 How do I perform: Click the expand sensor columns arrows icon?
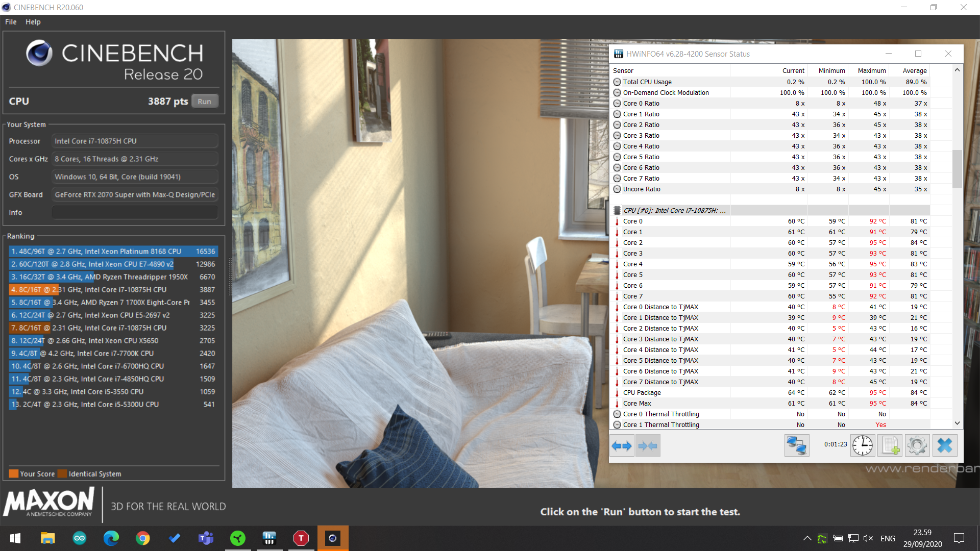pos(622,446)
